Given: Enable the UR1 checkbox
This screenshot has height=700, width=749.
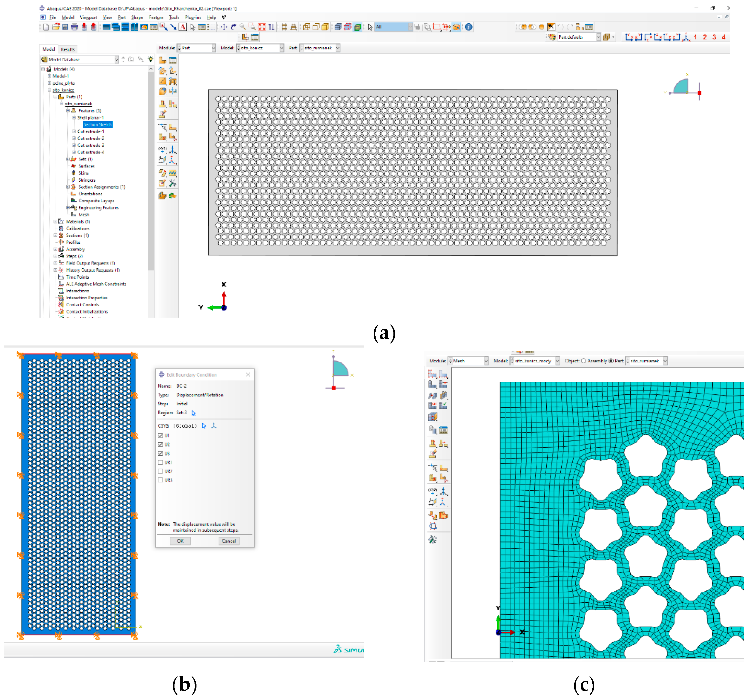Looking at the screenshot, I should coord(161,462).
